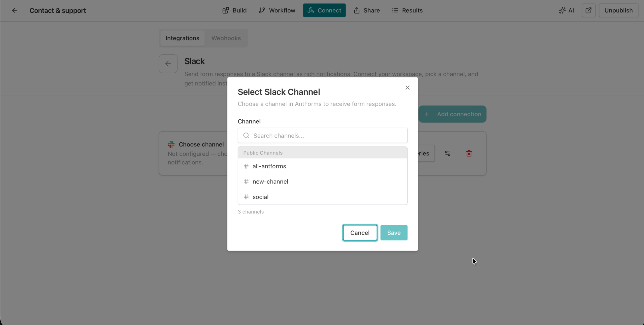Click the back arrow next to Contact & support

[x=14, y=10]
